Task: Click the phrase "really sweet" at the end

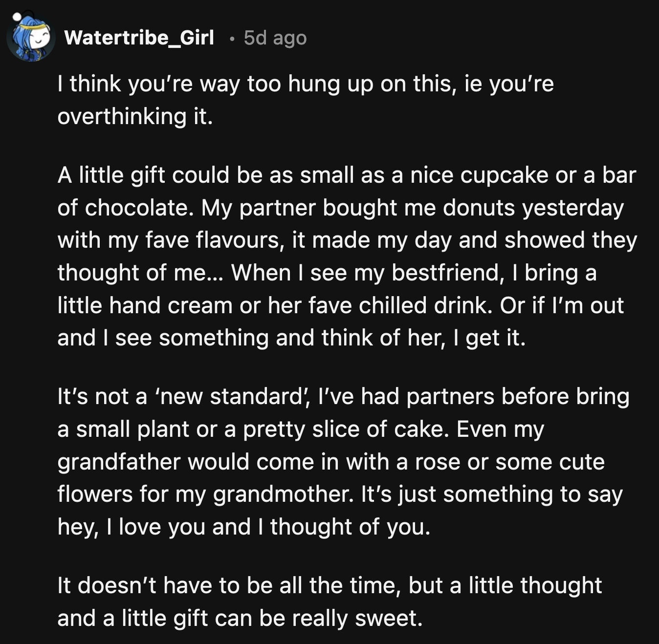Action: (x=356, y=618)
